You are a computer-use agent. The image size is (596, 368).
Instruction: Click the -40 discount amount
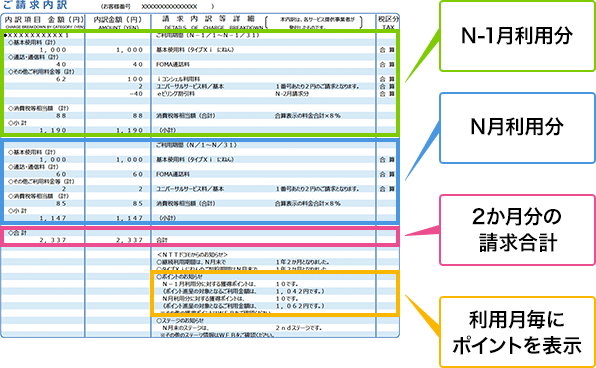[x=135, y=94]
